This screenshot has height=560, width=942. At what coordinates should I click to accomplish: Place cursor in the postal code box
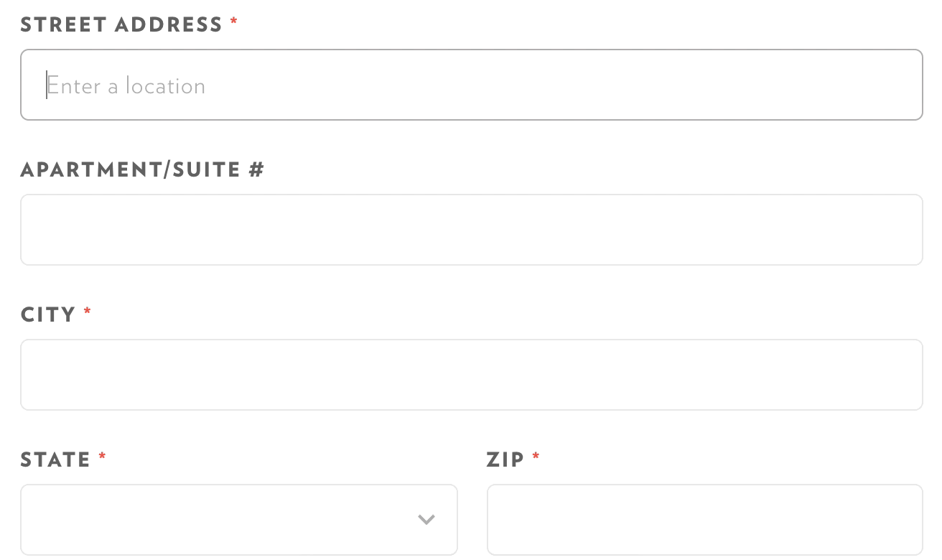(x=704, y=519)
